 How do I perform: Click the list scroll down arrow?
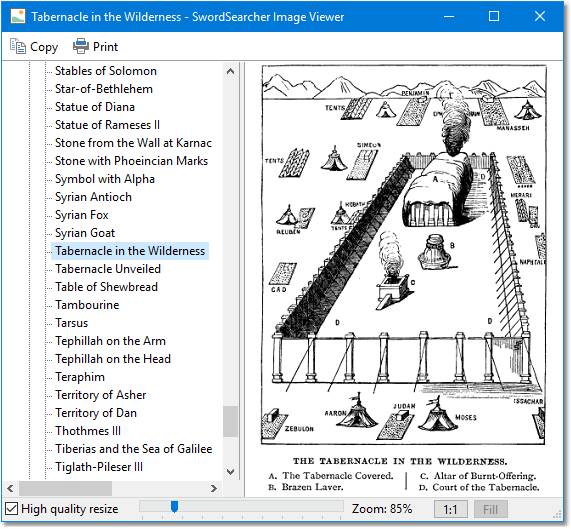230,472
